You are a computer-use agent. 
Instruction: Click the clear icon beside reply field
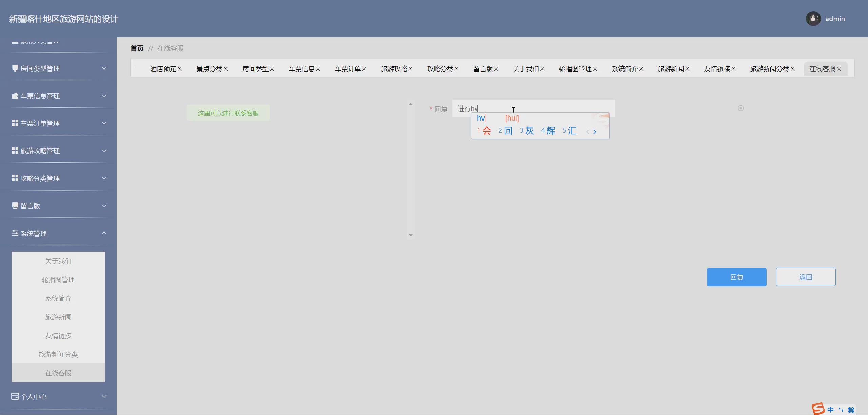coord(741,108)
